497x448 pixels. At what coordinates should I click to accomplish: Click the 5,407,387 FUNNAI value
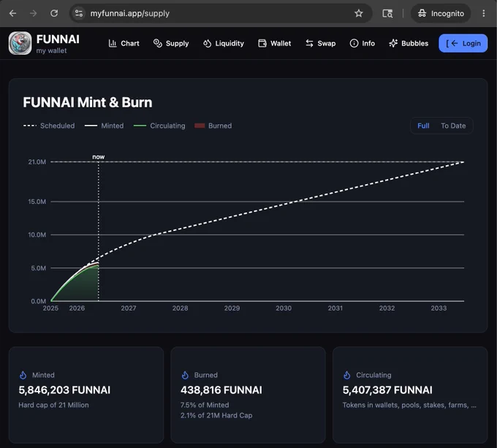coord(387,390)
